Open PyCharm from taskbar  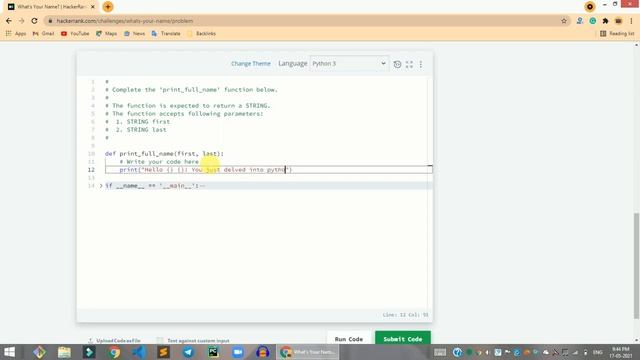(x=213, y=352)
